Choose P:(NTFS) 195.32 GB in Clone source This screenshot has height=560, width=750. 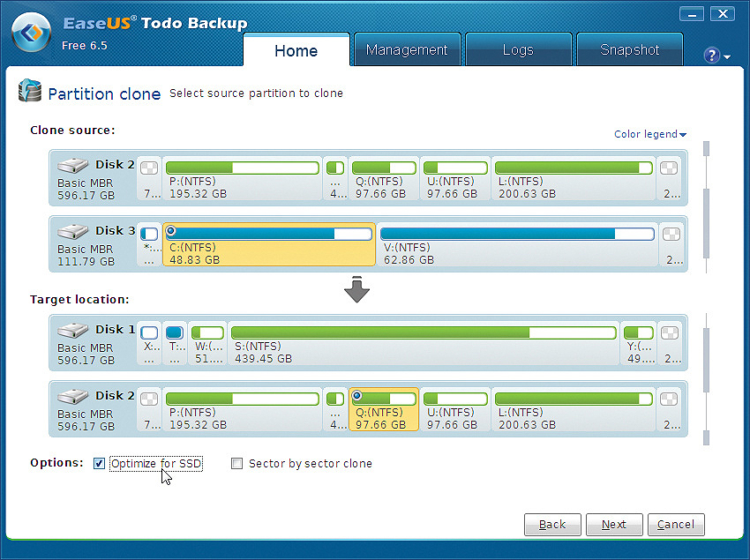coord(242,178)
